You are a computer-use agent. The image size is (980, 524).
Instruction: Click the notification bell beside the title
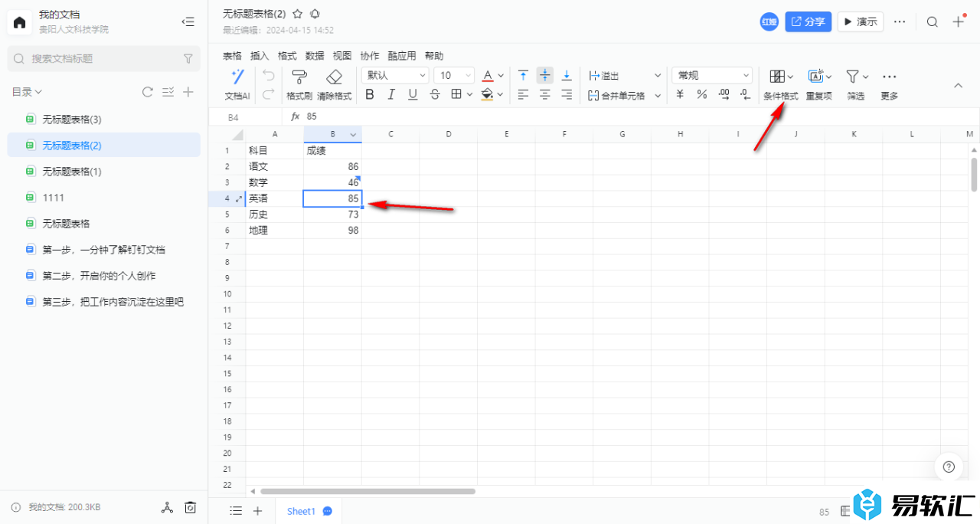tap(315, 14)
